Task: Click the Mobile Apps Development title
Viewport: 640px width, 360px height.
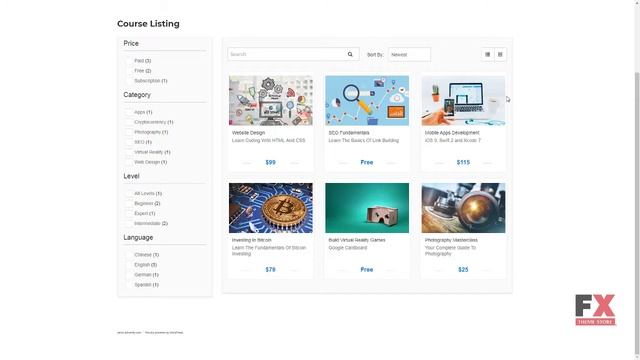Action: click(452, 133)
